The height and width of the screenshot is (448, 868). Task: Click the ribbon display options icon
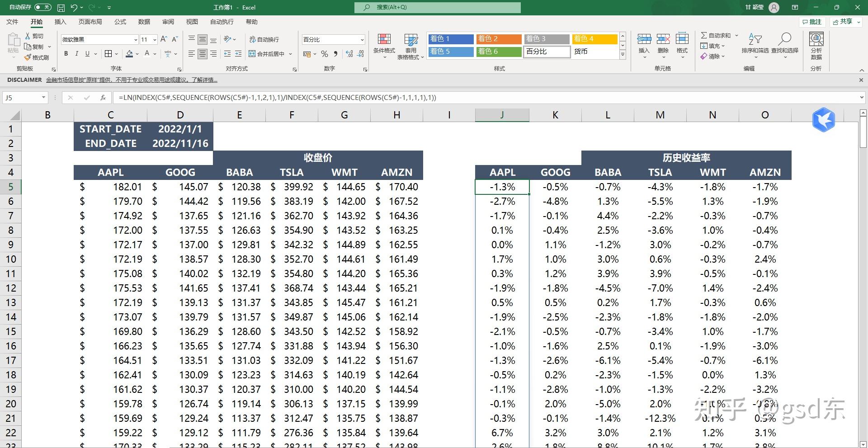coord(795,7)
